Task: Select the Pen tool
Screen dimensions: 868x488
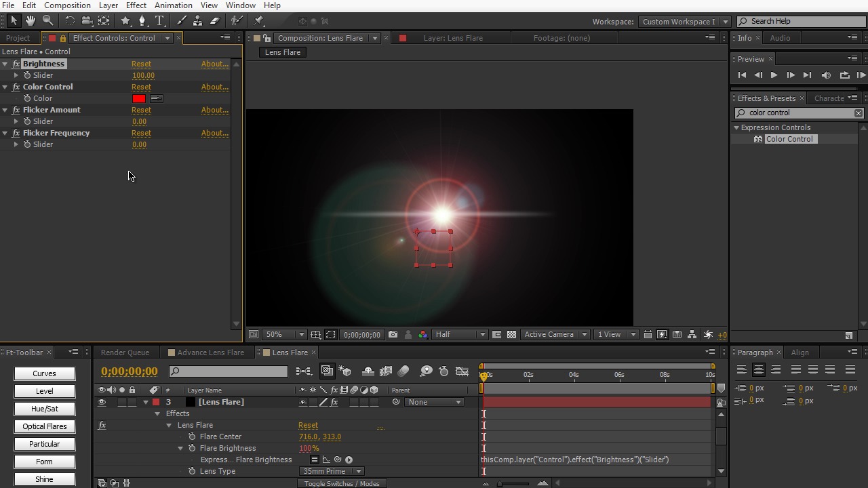Action: 142,21
